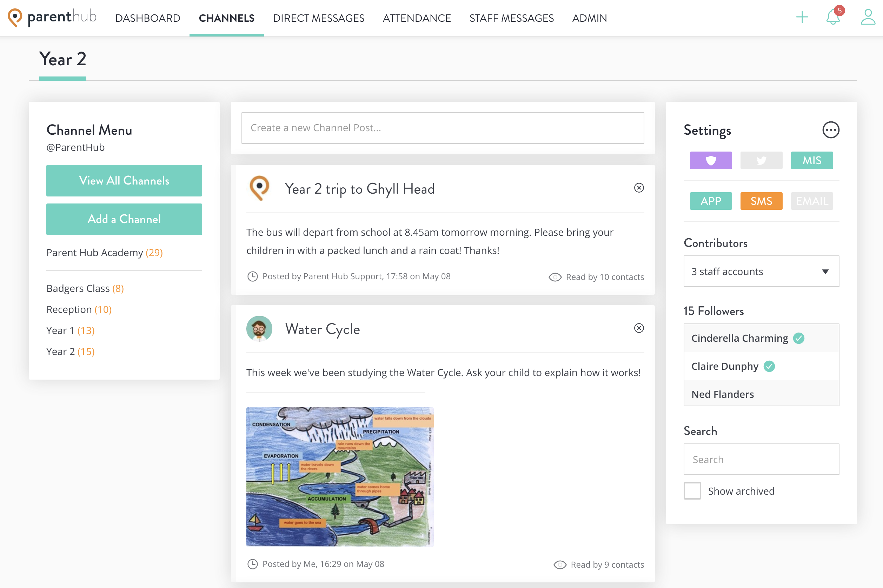Click the Year 2 trip to Ghyll Head title
This screenshot has width=883, height=588.
click(359, 189)
